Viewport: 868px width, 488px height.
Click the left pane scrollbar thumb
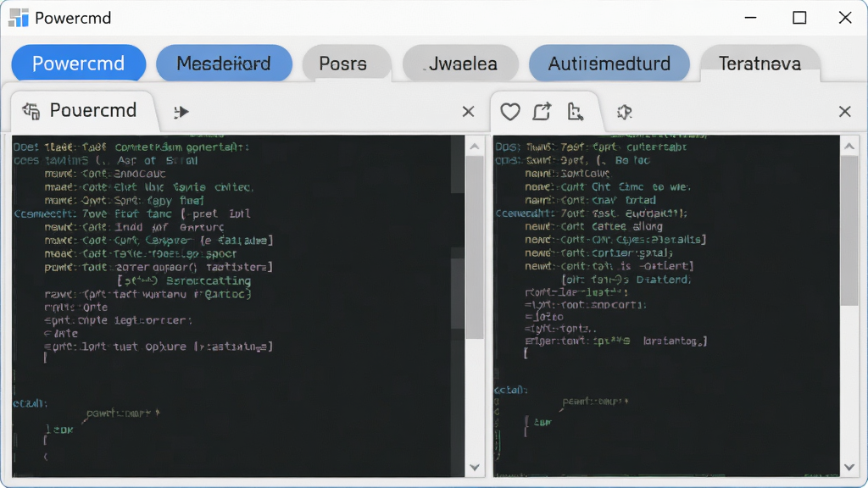coord(475,248)
